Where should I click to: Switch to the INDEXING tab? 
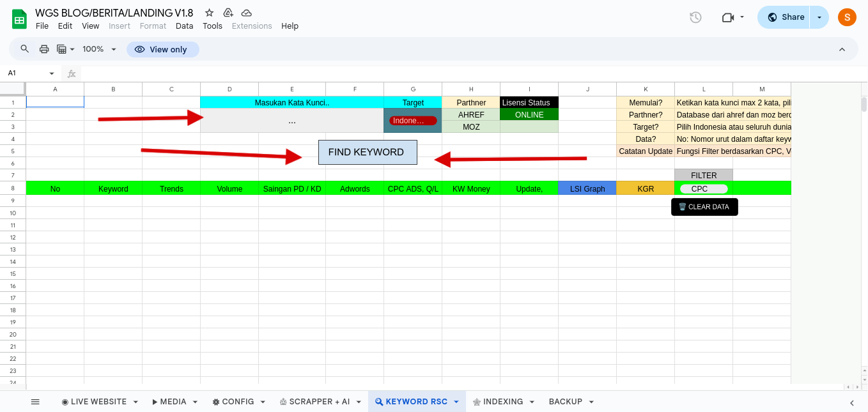tap(498, 402)
